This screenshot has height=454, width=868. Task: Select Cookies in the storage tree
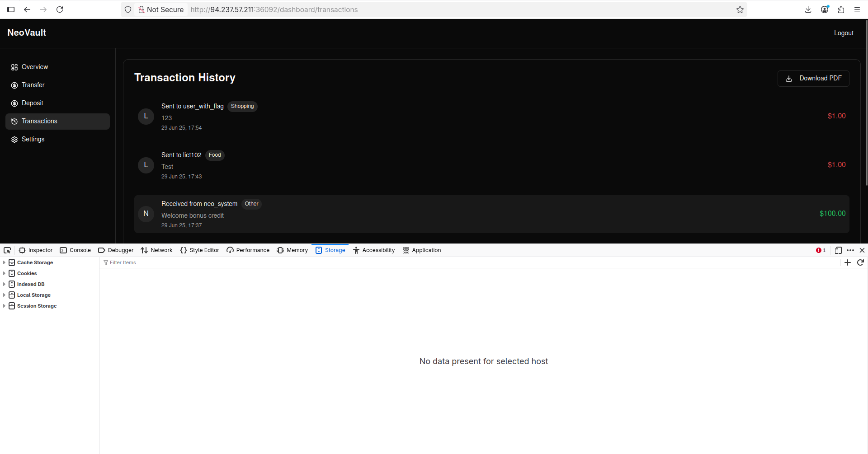[27, 273]
